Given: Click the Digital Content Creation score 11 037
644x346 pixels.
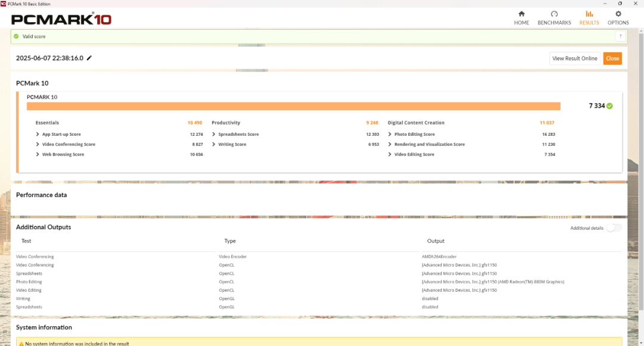Looking at the screenshot, I should pos(547,123).
